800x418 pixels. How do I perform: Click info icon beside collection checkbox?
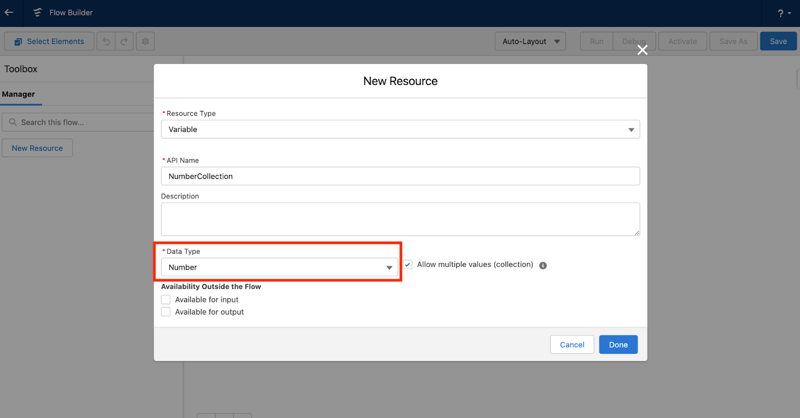(x=543, y=266)
